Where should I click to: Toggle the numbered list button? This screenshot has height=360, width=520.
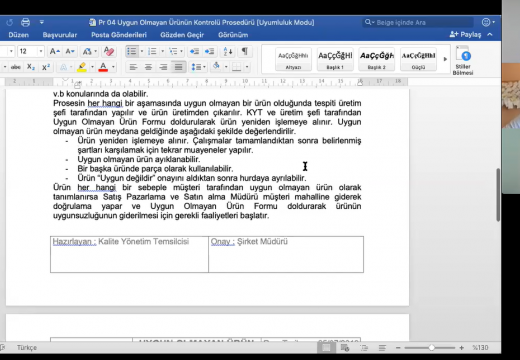coord(152,51)
